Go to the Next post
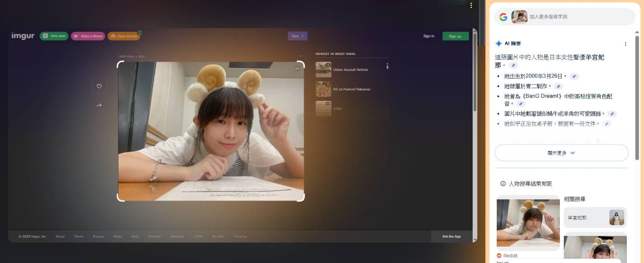The height and width of the screenshot is (263, 644). (x=298, y=36)
